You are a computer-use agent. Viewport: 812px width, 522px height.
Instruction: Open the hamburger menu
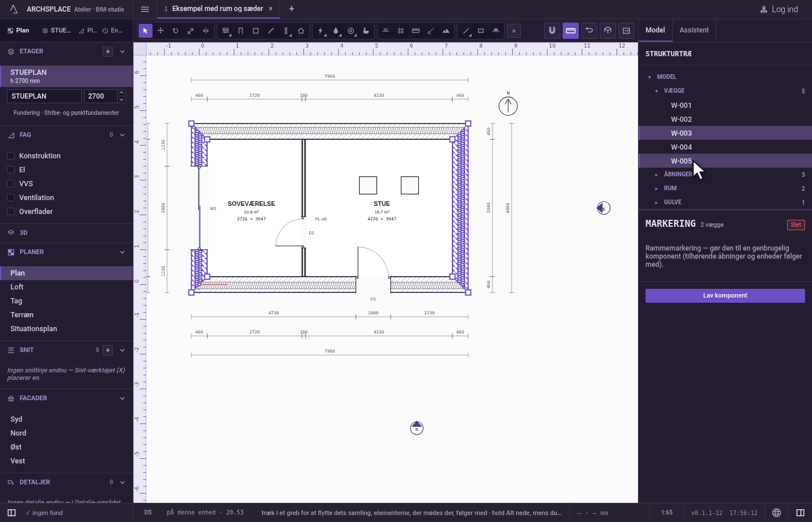pos(145,9)
